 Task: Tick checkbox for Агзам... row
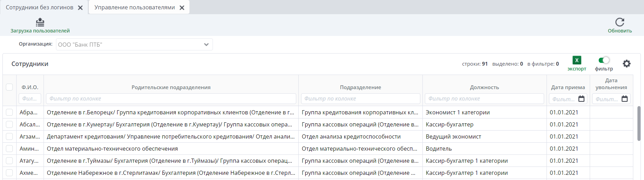click(9, 136)
